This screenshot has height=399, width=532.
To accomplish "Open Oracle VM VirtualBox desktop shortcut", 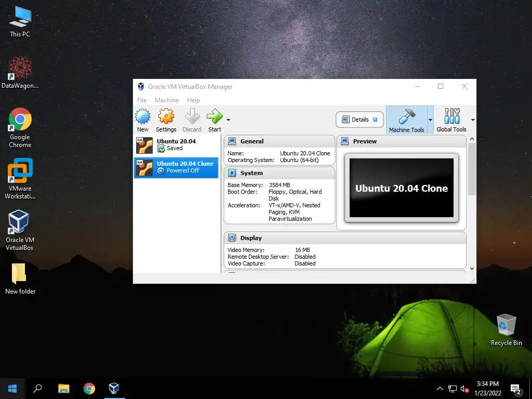I will 20,230.
